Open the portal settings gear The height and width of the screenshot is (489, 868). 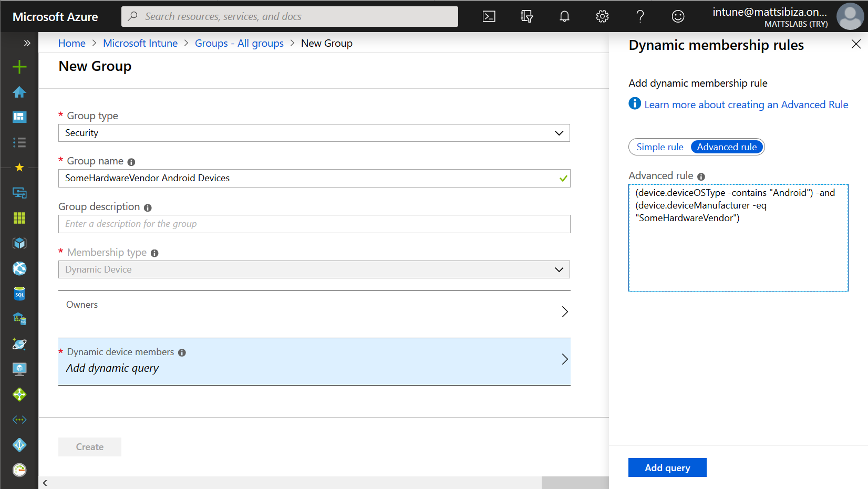pos(602,16)
